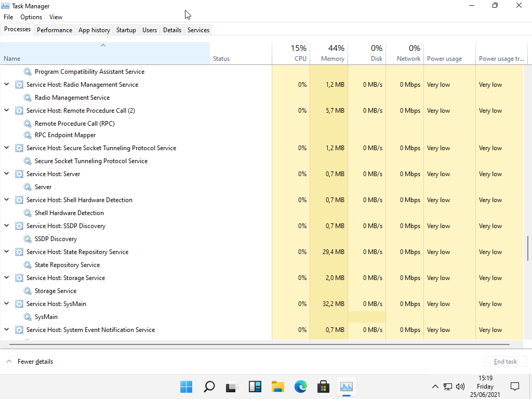Switch to the Performance tab

tap(55, 30)
